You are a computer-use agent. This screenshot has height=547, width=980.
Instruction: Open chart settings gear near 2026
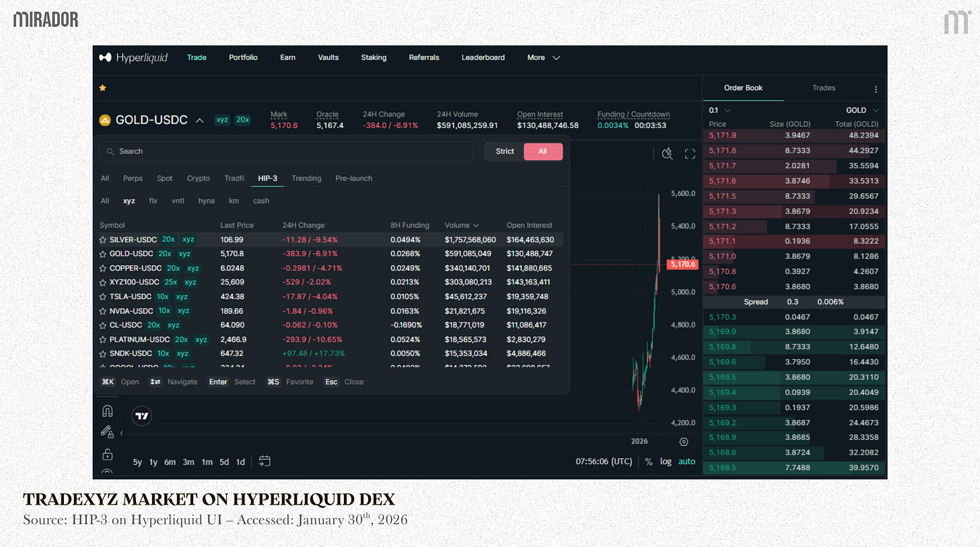(x=684, y=441)
